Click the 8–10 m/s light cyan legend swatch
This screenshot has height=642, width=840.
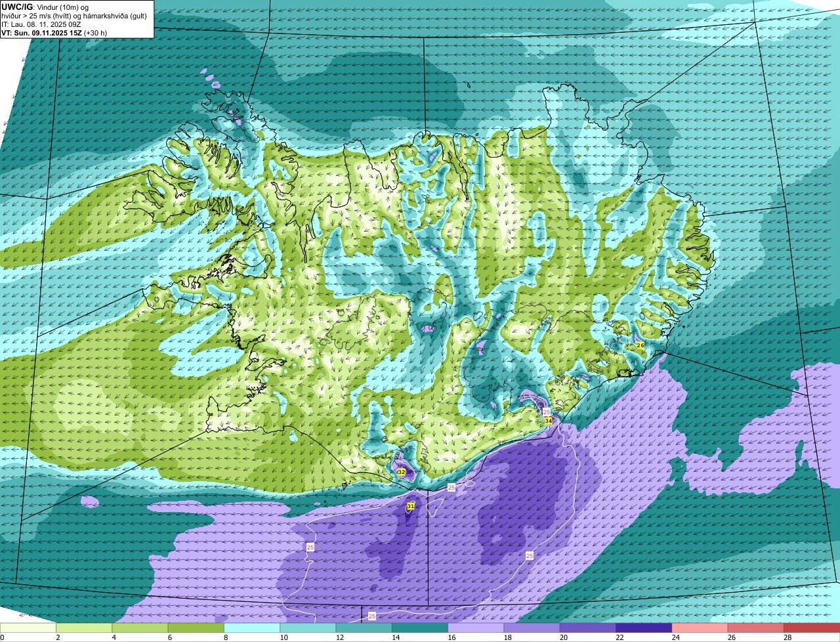[x=252, y=628]
